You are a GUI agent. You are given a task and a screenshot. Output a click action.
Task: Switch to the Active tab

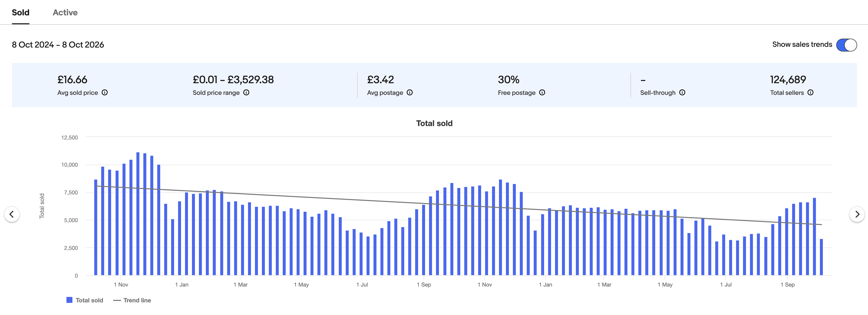(x=65, y=12)
